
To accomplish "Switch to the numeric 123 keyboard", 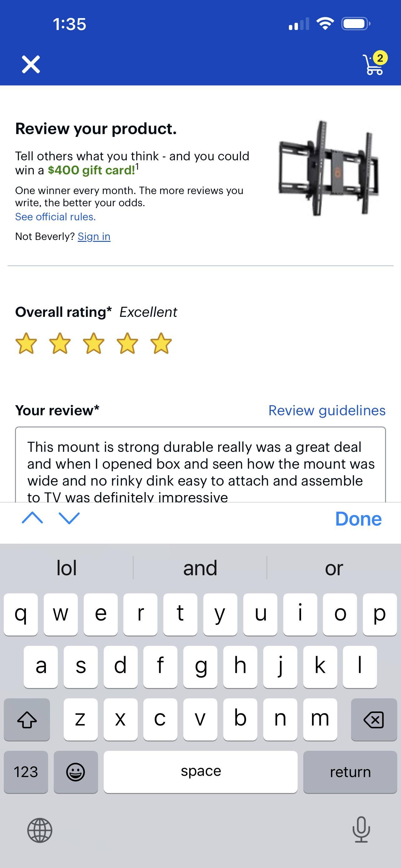I will pyautogui.click(x=26, y=772).
